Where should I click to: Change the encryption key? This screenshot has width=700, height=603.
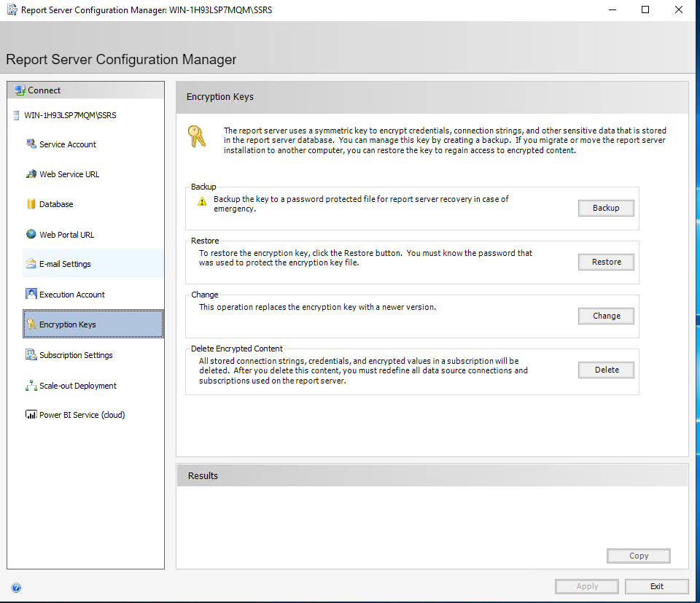tap(606, 316)
